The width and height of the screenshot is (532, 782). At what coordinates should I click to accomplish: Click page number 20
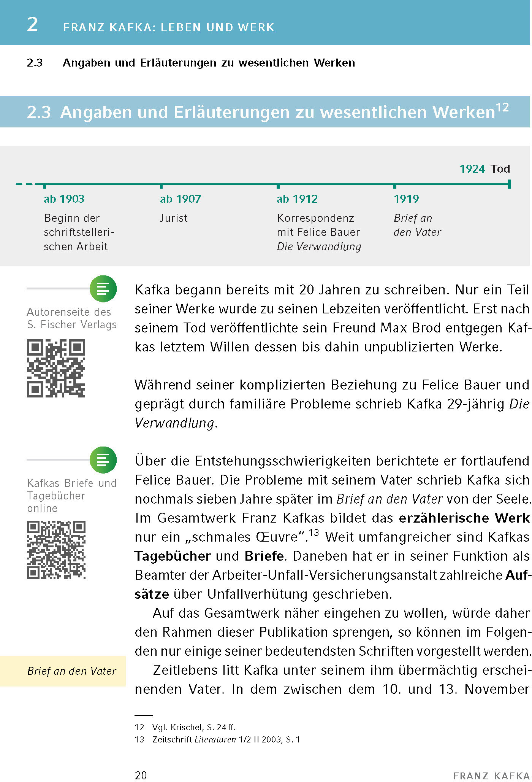(141, 775)
